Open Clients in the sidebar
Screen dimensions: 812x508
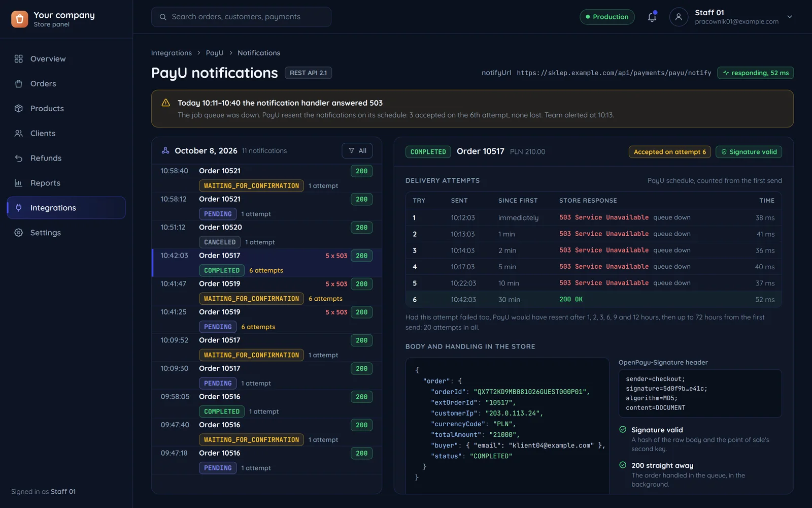(66, 134)
